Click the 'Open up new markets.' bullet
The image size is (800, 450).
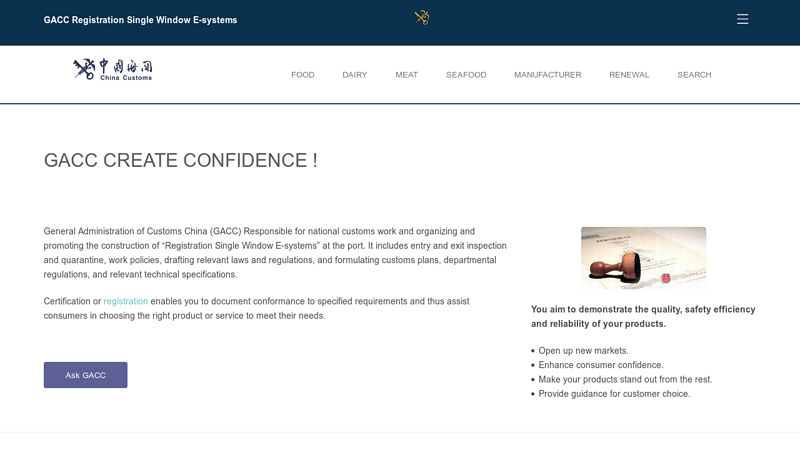583,351
